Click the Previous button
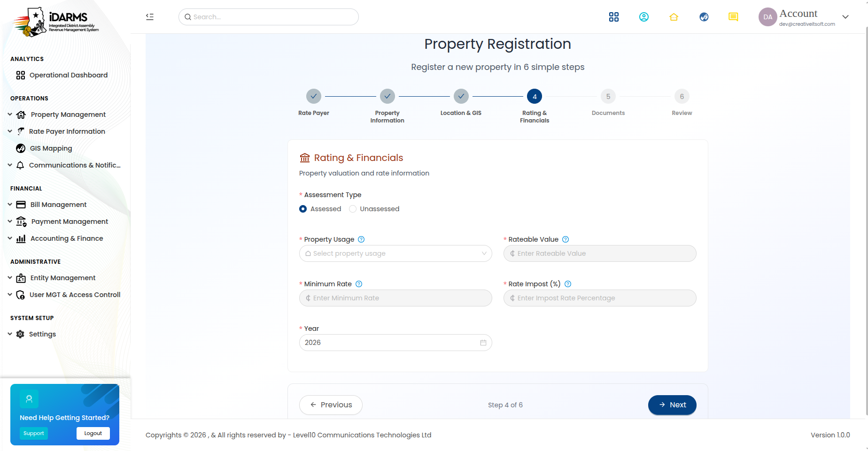 (x=331, y=405)
